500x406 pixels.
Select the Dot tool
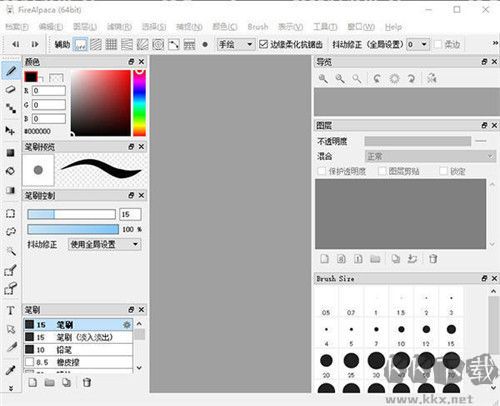(11, 108)
